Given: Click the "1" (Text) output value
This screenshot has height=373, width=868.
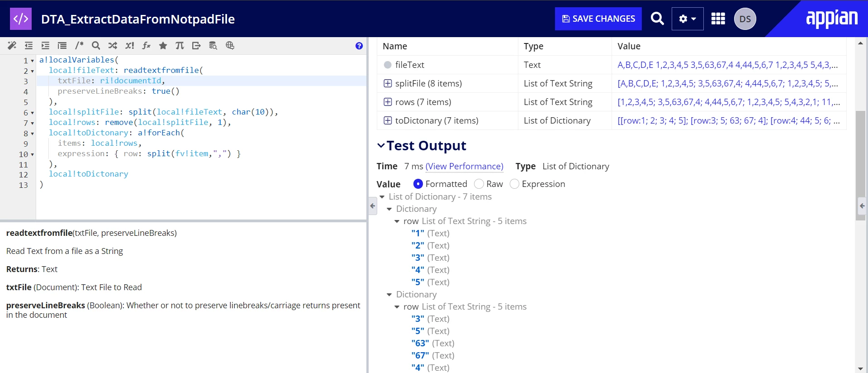Looking at the screenshot, I should 431,233.
